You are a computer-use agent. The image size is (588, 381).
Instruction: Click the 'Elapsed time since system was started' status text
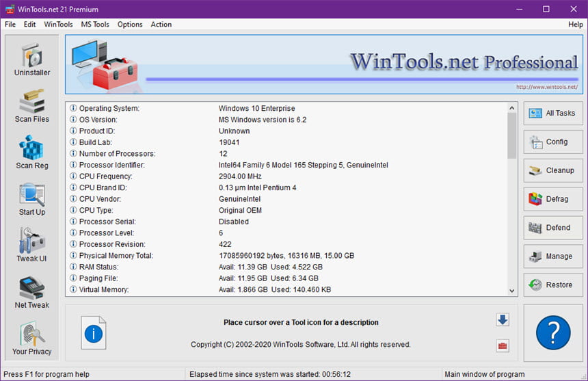pyautogui.click(x=270, y=374)
